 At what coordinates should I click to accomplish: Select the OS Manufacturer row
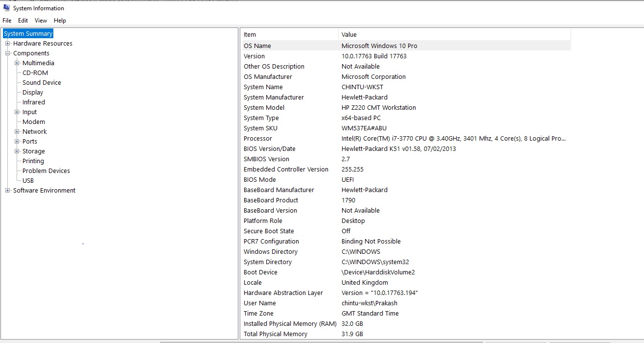tap(406, 76)
